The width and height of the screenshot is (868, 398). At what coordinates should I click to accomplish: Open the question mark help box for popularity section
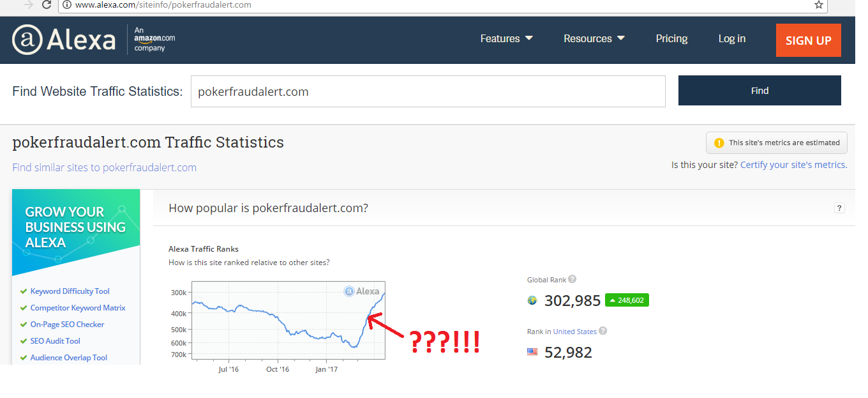(x=839, y=208)
